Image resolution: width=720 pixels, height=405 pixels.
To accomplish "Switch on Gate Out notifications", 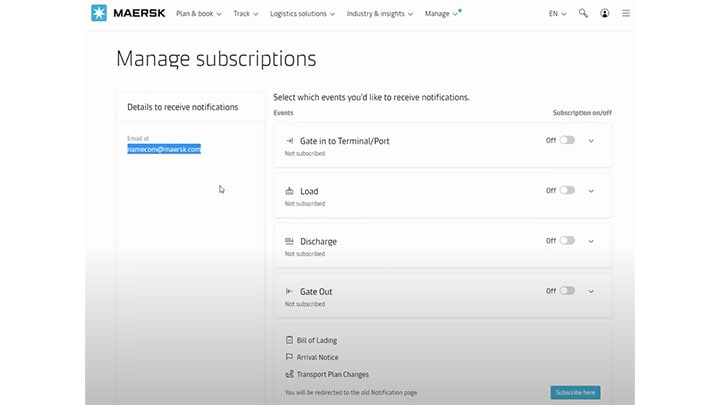I will click(x=567, y=291).
